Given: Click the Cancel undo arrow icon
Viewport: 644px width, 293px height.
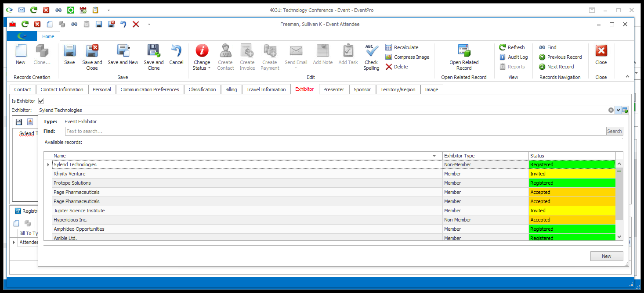Looking at the screenshot, I should coord(176,51).
